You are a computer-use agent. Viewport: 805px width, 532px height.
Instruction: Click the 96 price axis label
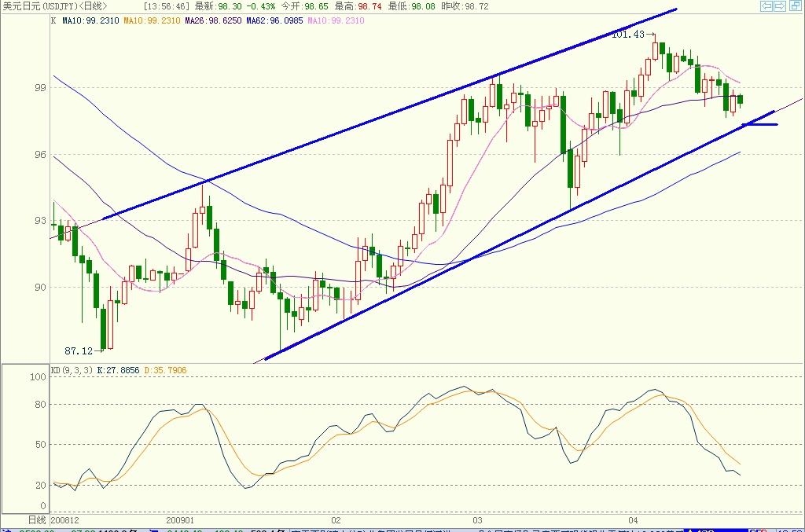click(40, 155)
